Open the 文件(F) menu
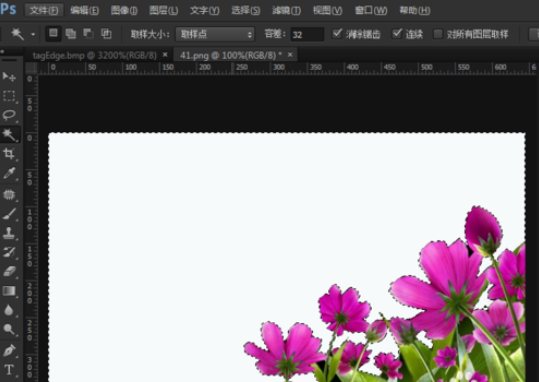The width and height of the screenshot is (539, 382). pos(44,10)
